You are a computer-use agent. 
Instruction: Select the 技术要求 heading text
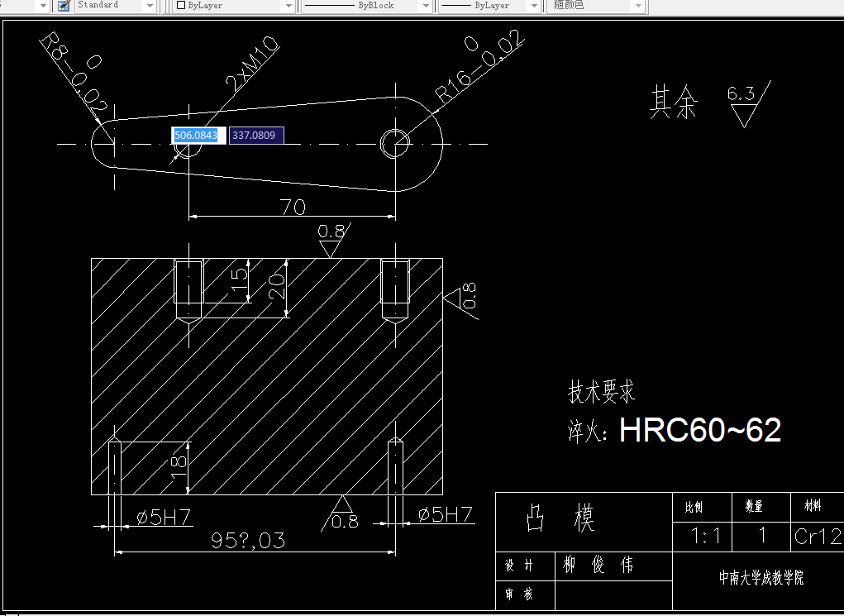coord(601,391)
